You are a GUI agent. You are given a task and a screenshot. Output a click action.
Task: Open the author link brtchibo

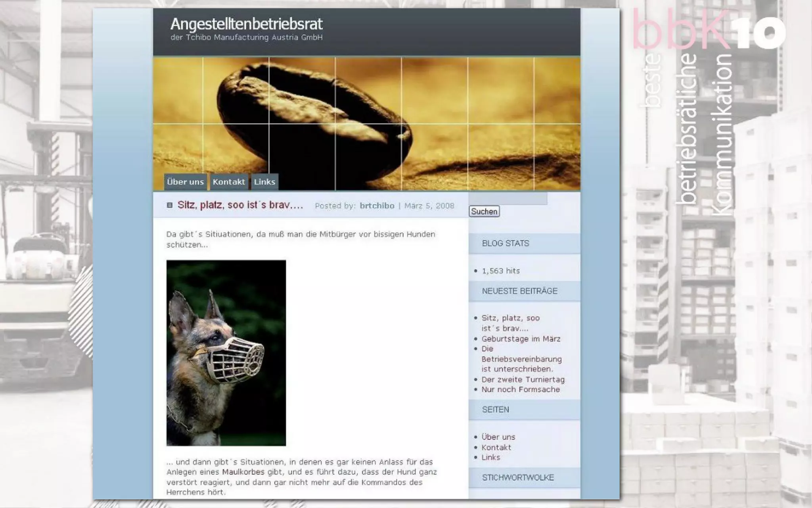377,206
